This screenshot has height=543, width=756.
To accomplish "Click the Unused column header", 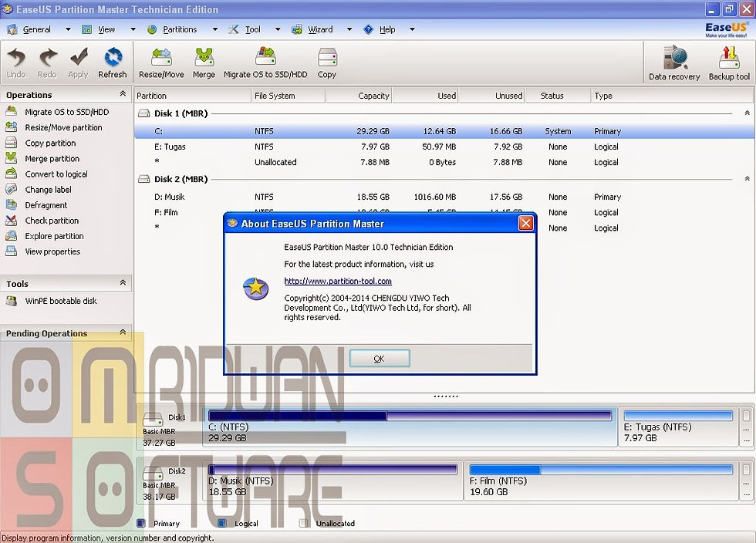I will click(492, 96).
